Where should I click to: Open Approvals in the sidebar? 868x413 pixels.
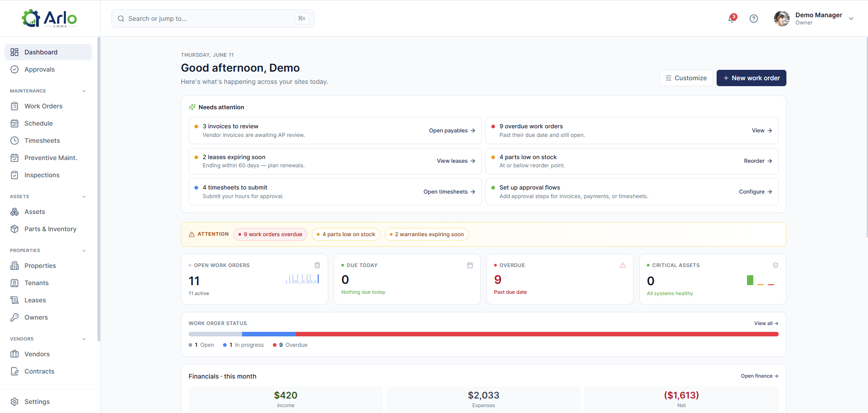pyautogui.click(x=48, y=69)
